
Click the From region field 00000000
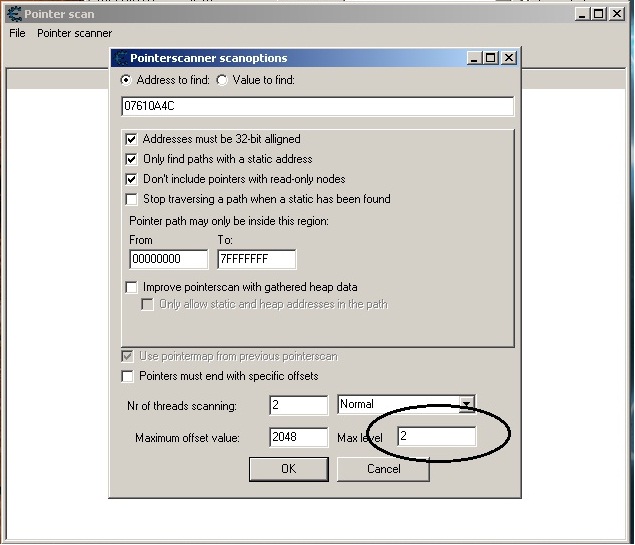coord(168,259)
